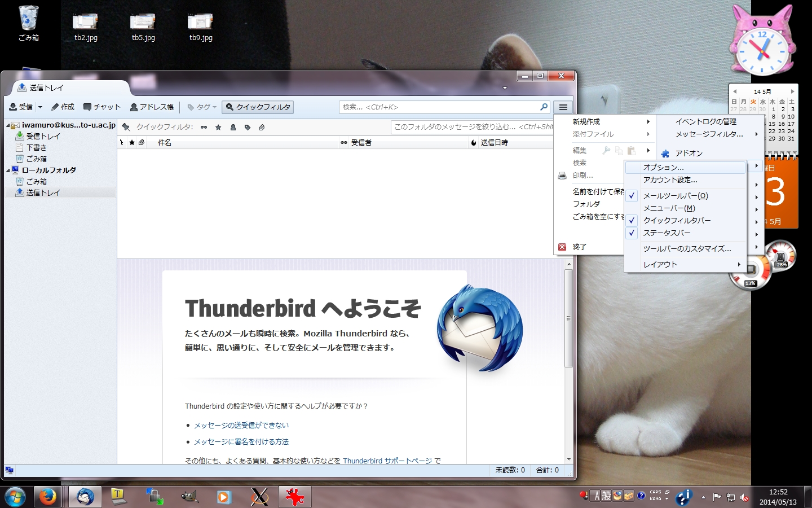Click the Firefox icon in the taskbar

(48, 497)
